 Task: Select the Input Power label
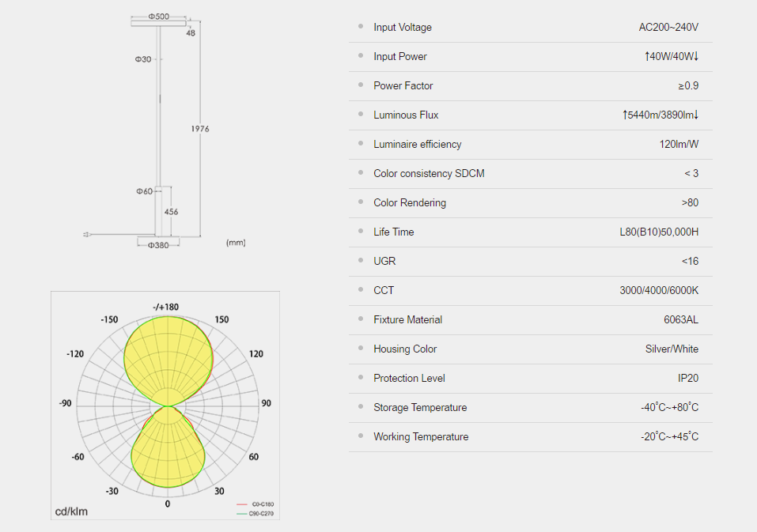coord(399,56)
